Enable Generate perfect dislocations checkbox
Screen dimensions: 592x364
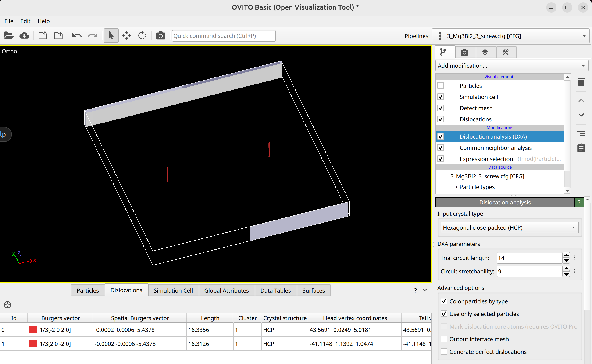[444, 351]
